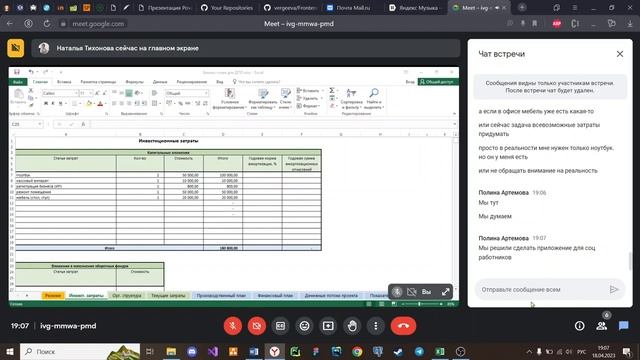
Task: Switch to Почта Mail.ru browser tab
Action: [x=349, y=8]
